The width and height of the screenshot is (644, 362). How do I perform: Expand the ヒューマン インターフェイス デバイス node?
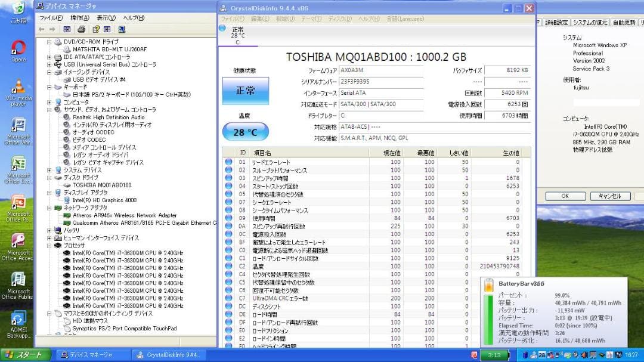tap(49, 238)
